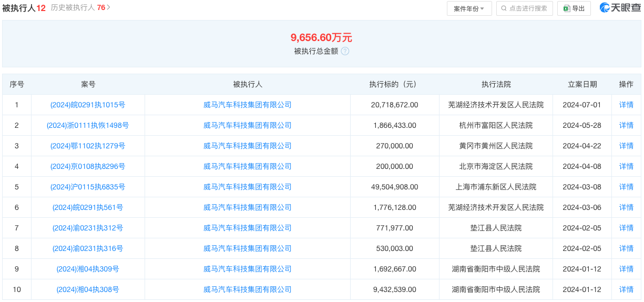View 详情 for the 2024-05-28 case
Viewport: 644px width, 302px height.
point(626,125)
